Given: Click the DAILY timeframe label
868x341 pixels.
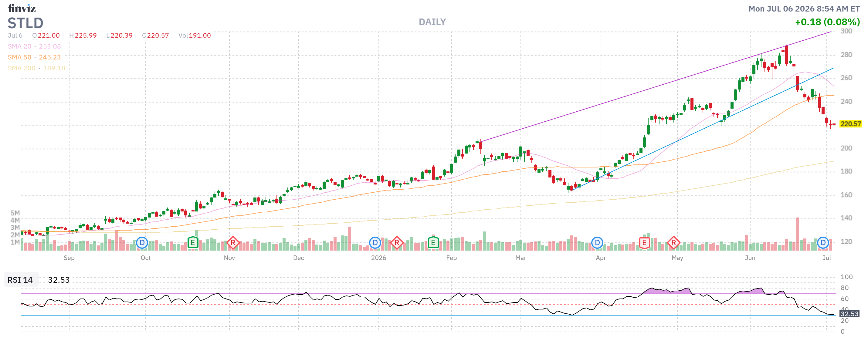Looking at the screenshot, I should tap(432, 22).
